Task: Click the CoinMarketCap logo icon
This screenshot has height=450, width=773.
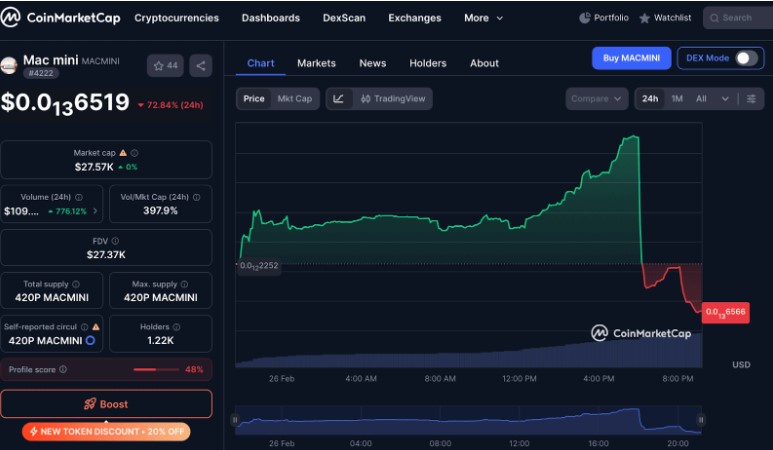Action: (10, 17)
